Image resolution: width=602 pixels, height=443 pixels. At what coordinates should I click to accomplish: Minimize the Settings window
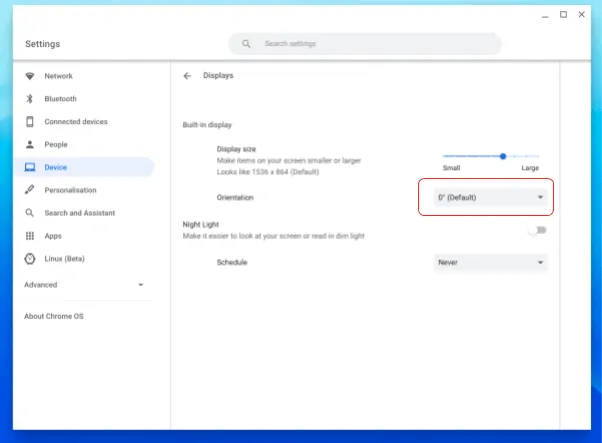[545, 15]
